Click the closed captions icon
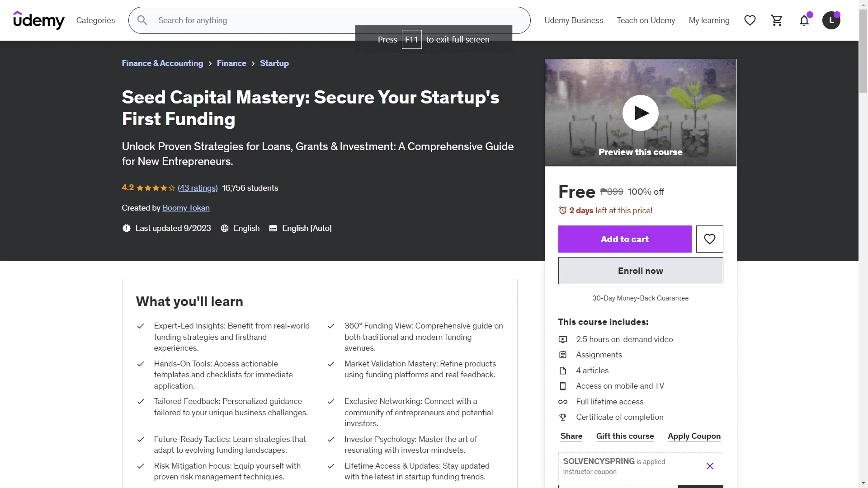This screenshot has height=488, width=868. coord(273,228)
